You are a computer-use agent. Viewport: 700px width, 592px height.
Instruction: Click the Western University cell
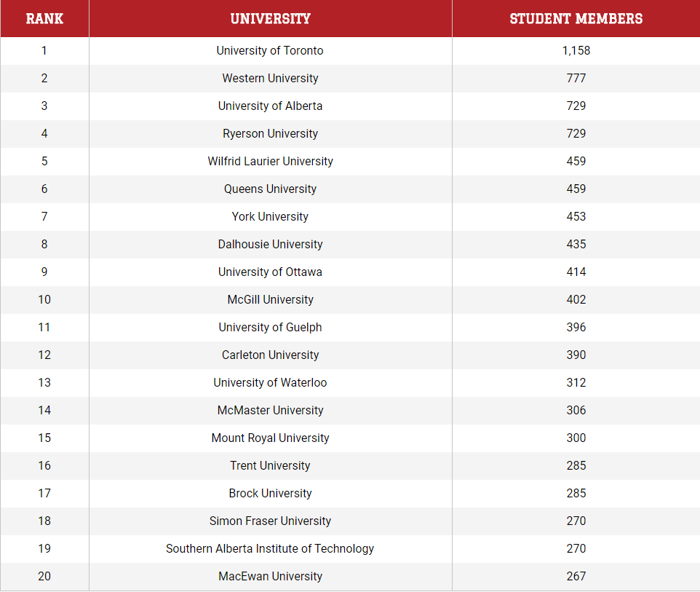(271, 78)
